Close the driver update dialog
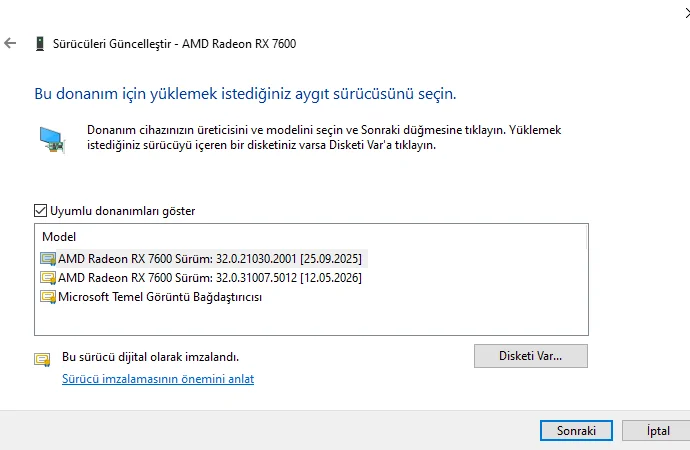The image size is (690, 450). (x=687, y=13)
